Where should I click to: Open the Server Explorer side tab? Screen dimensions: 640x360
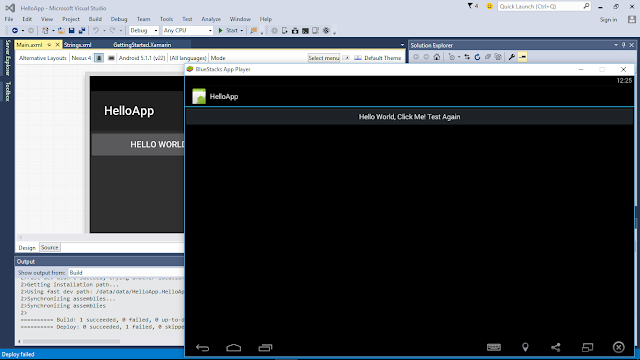pos(7,58)
